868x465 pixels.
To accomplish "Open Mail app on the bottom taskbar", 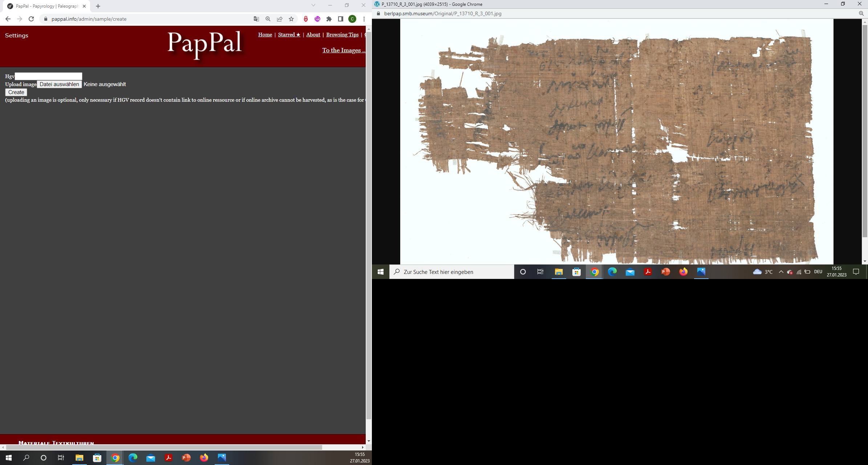I will click(151, 458).
